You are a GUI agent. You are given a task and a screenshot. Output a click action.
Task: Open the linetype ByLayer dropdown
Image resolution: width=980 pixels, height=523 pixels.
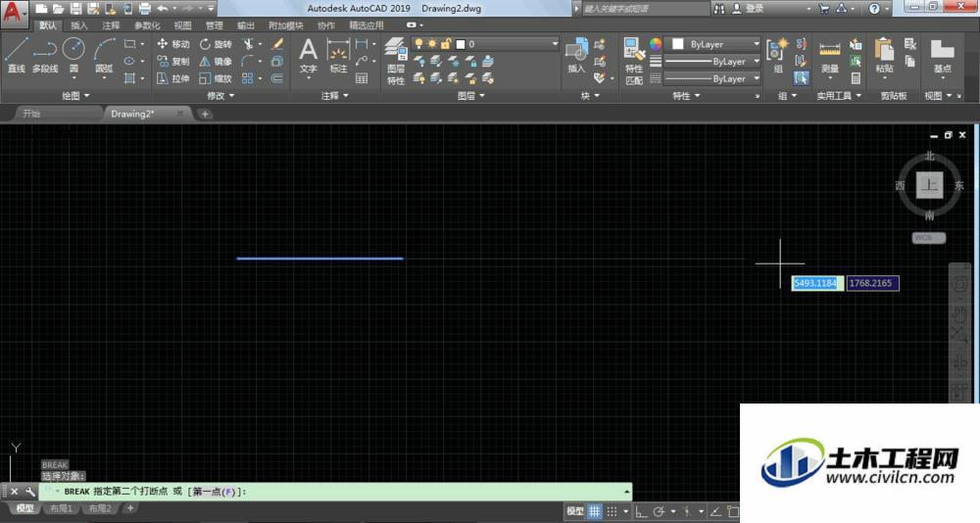(712, 78)
